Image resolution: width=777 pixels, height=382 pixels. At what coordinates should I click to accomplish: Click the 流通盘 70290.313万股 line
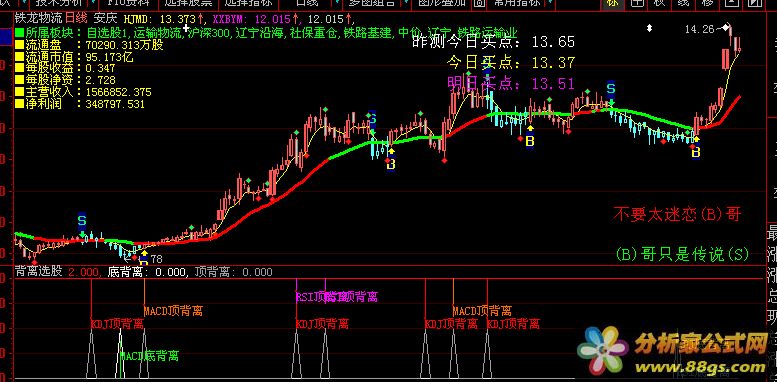click(x=89, y=45)
